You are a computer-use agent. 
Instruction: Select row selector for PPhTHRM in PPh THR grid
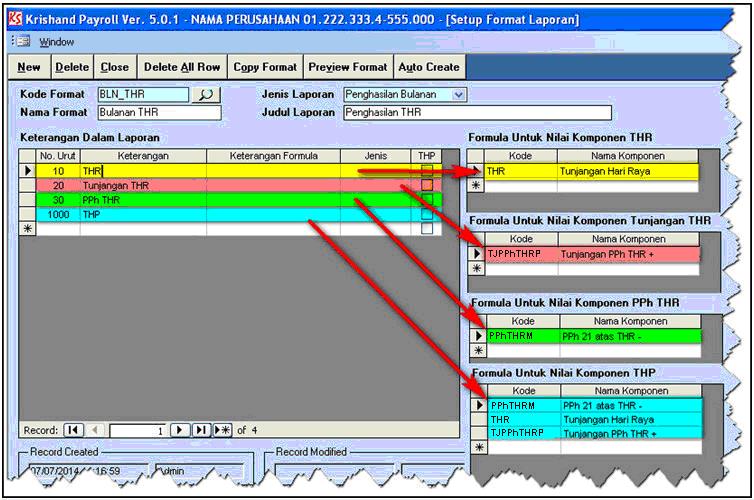point(478,336)
